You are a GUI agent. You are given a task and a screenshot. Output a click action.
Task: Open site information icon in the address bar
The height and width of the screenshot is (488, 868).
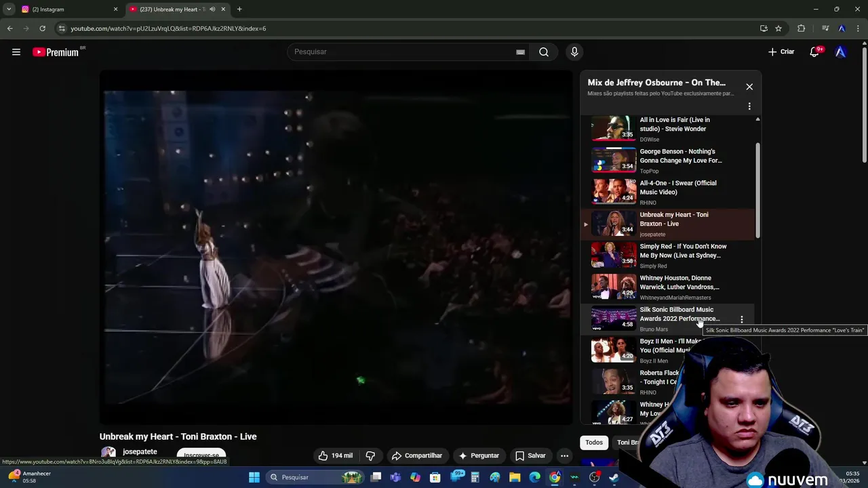(x=62, y=28)
